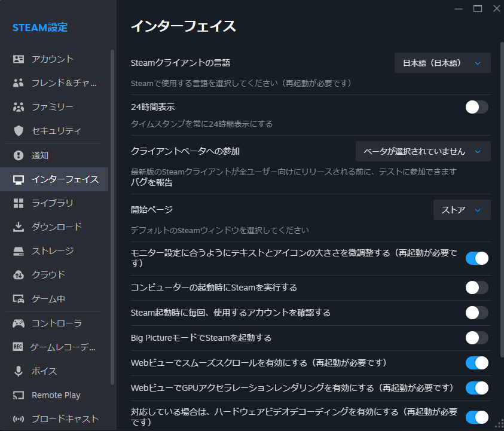Click the コントローラ gamepad icon
The image size is (504, 431).
click(x=19, y=323)
